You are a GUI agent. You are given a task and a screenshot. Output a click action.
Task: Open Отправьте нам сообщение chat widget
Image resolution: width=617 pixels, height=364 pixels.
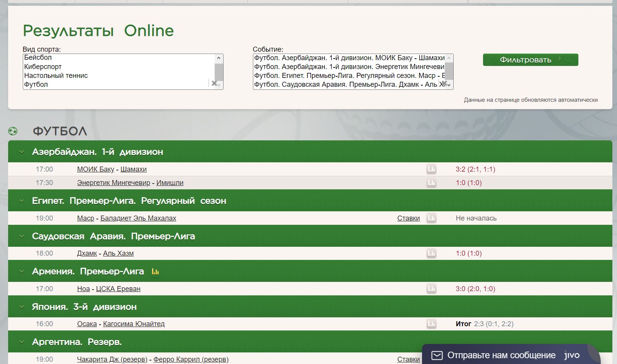(x=511, y=355)
